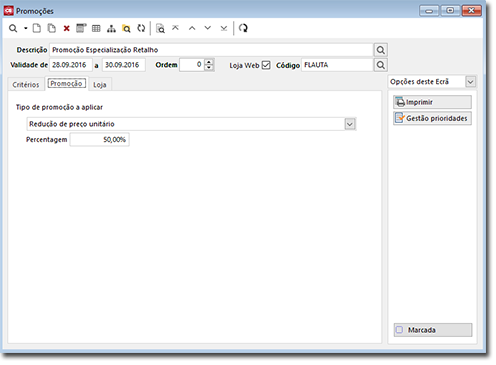This screenshot has width=496, height=365.
Task: Click the yellow folder search icon
Action: click(x=126, y=29)
